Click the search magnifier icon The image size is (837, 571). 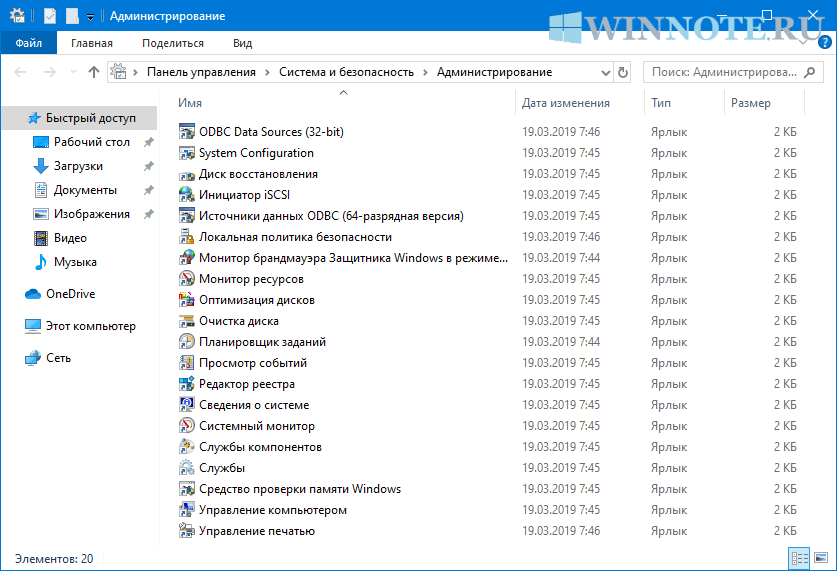pyautogui.click(x=810, y=72)
